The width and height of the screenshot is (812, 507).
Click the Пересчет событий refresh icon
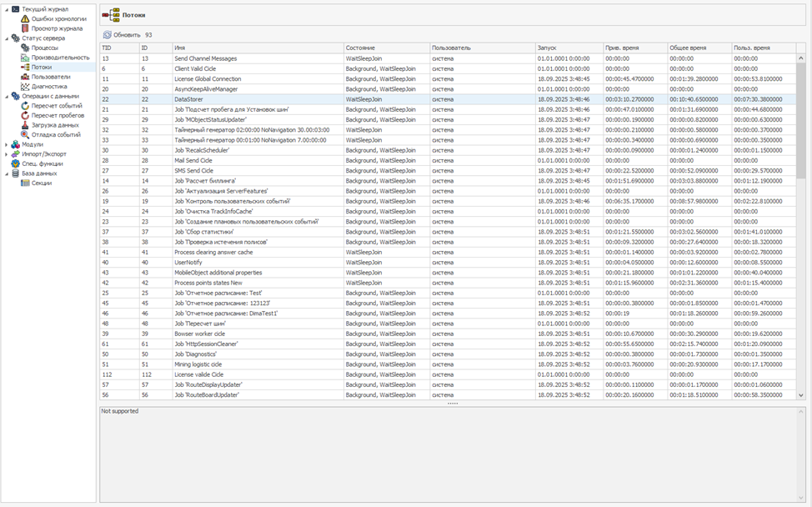pyautogui.click(x=25, y=106)
